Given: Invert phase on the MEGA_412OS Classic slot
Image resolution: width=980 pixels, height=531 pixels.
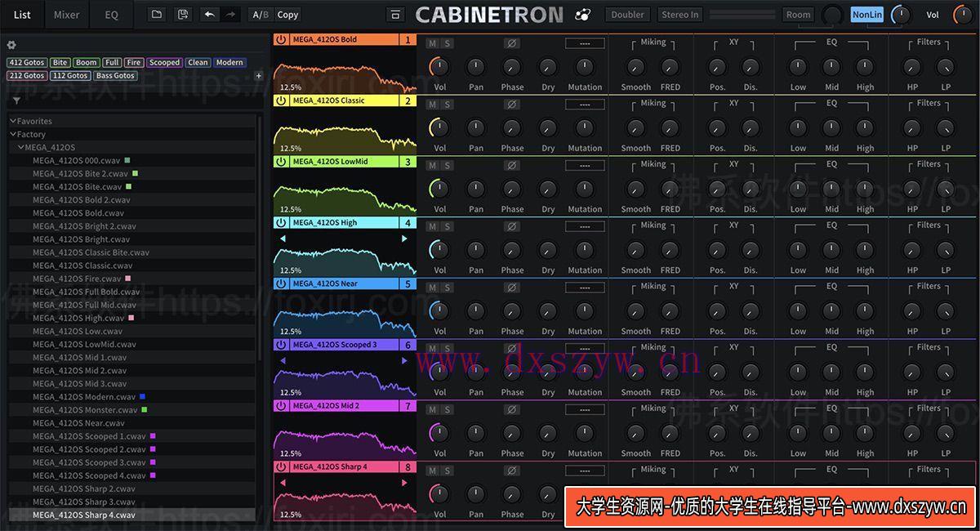Looking at the screenshot, I should coord(512,105).
